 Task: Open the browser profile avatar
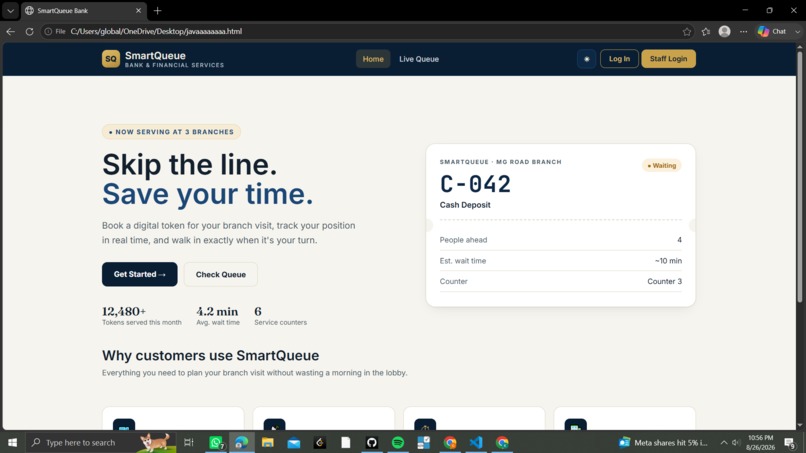[x=724, y=31]
